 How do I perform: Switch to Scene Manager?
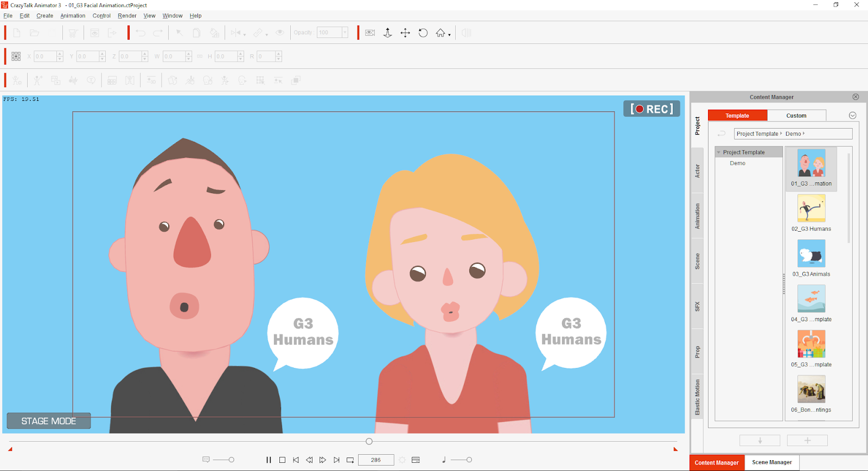click(771, 463)
